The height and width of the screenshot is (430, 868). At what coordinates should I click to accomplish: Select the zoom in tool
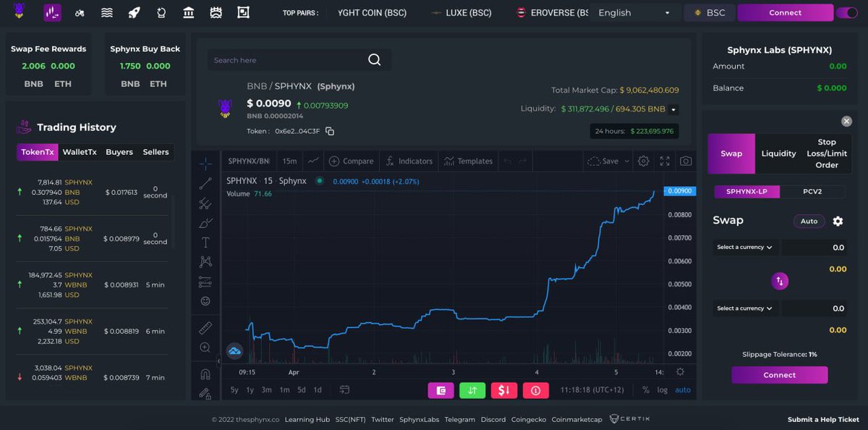[x=205, y=347]
